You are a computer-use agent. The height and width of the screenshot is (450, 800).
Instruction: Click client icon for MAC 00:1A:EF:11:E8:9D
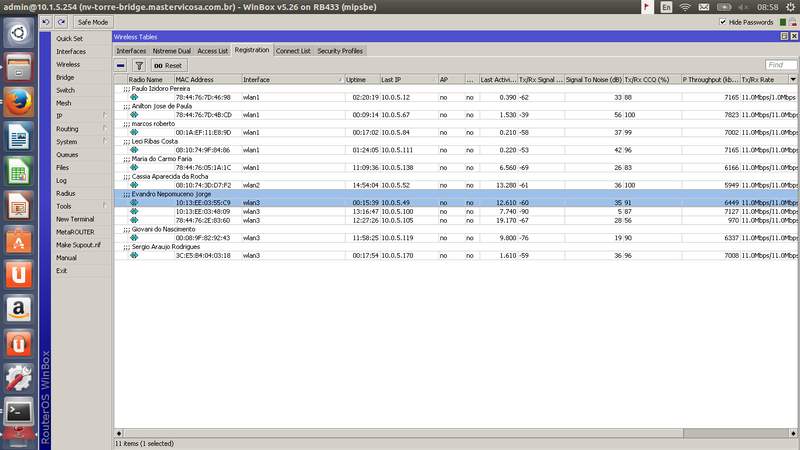pyautogui.click(x=134, y=132)
